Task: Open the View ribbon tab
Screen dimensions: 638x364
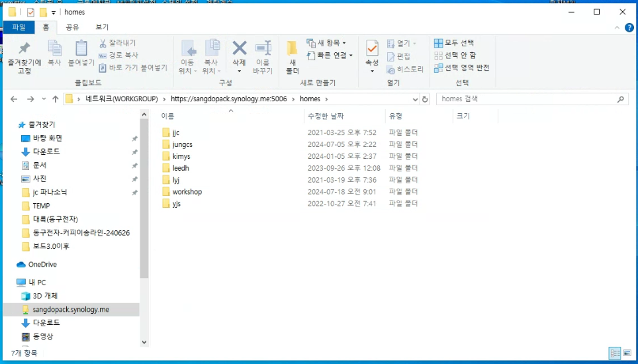Action: click(x=102, y=27)
